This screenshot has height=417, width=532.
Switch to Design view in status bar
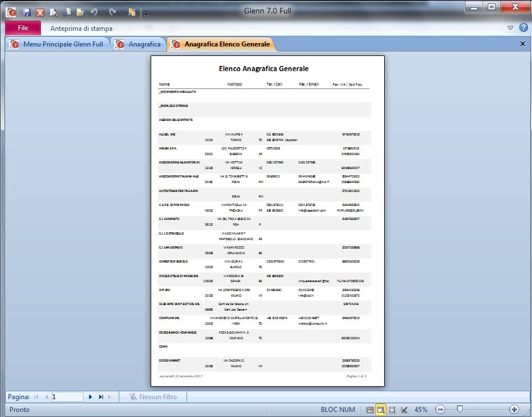(x=404, y=410)
